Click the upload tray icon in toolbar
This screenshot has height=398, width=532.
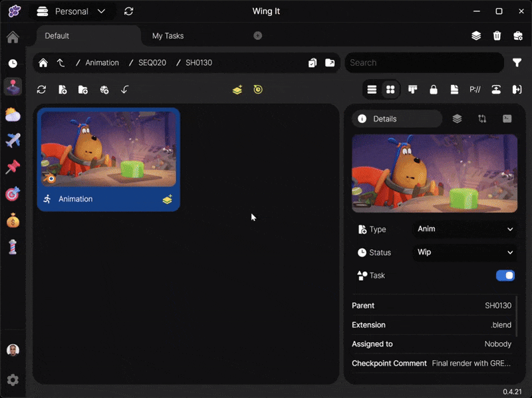pos(496,90)
